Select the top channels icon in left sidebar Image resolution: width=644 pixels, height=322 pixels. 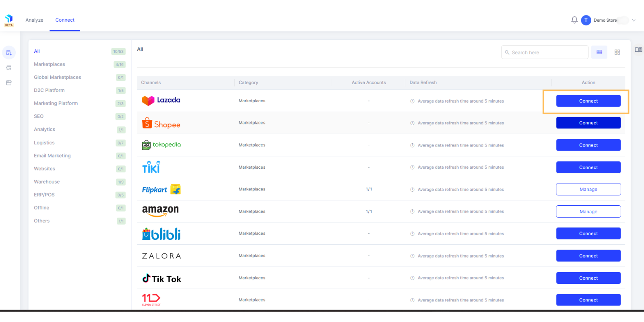(x=9, y=53)
